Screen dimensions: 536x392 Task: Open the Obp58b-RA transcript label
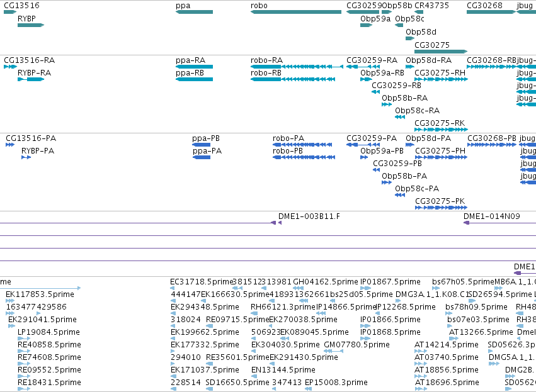(x=405, y=98)
